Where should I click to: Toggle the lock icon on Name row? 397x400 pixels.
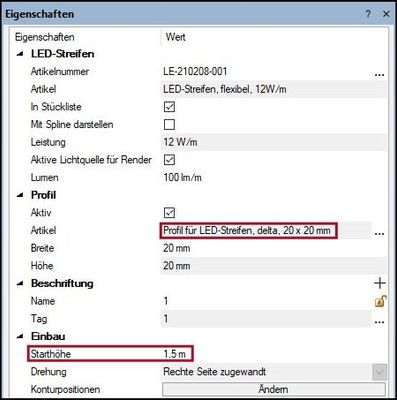point(380,301)
